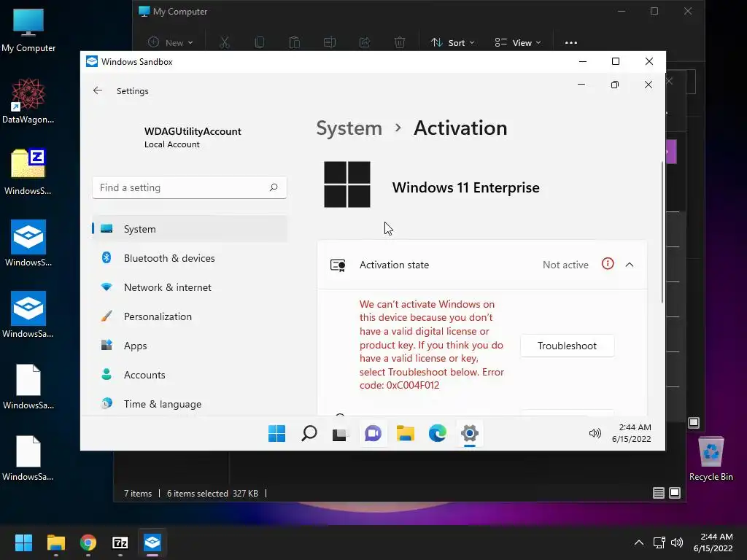Open Time & language settings
This screenshot has height=560, width=747.
point(190,404)
